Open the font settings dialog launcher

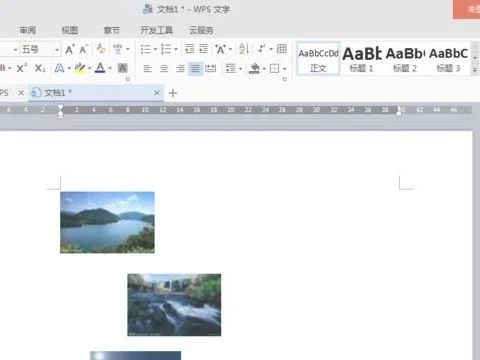click(128, 79)
